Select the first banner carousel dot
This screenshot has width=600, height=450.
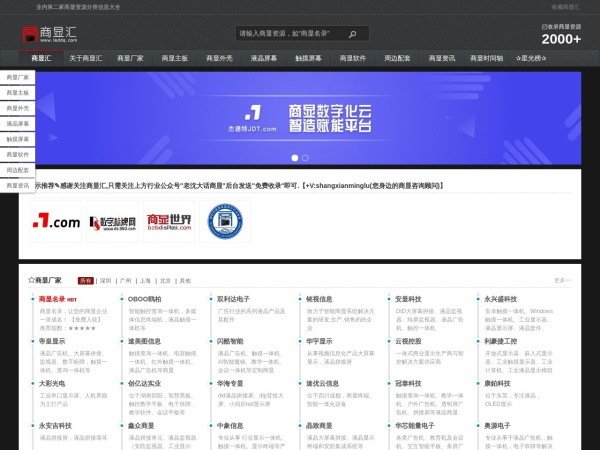295,158
